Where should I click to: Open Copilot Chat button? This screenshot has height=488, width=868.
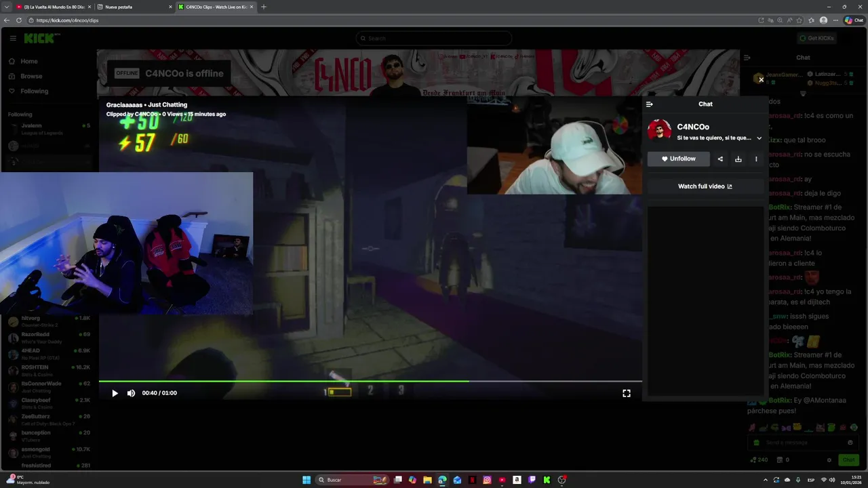tap(854, 20)
